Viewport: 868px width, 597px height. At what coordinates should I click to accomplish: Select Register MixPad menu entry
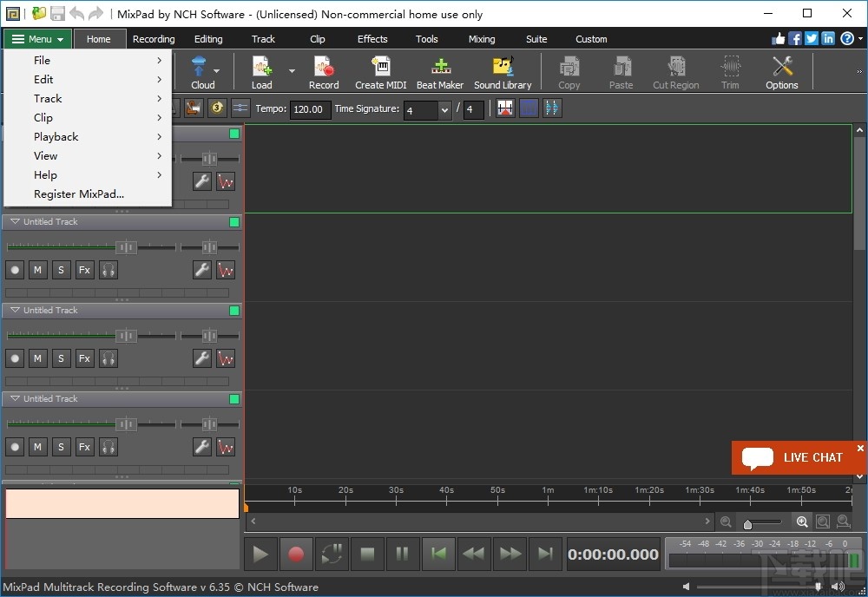click(x=79, y=194)
